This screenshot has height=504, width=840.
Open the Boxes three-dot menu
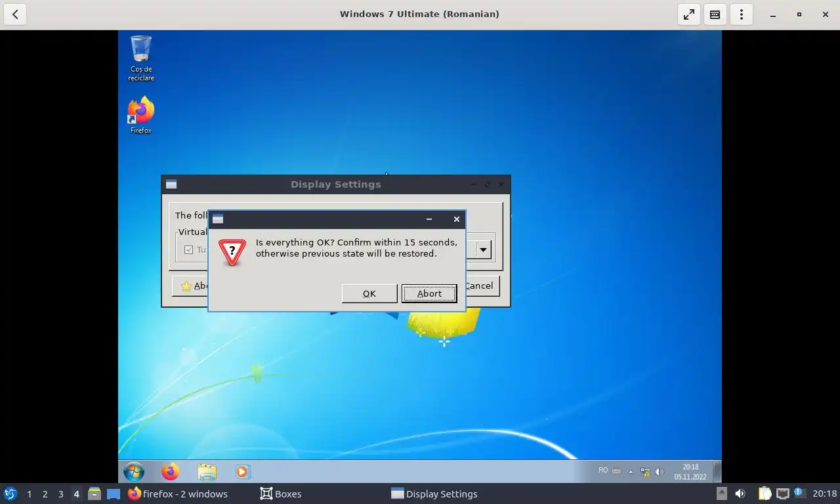click(x=742, y=14)
